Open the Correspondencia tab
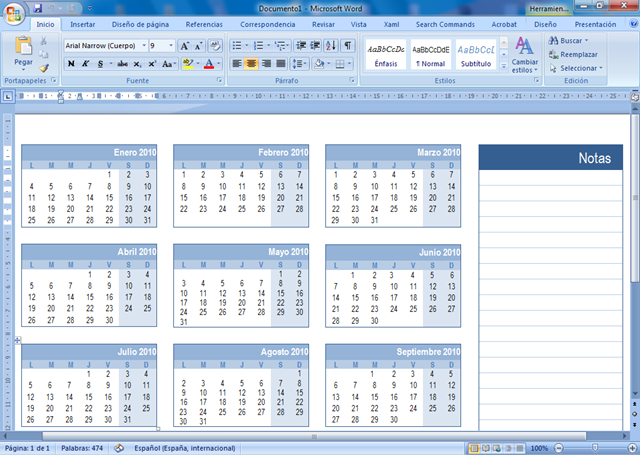 (x=268, y=24)
